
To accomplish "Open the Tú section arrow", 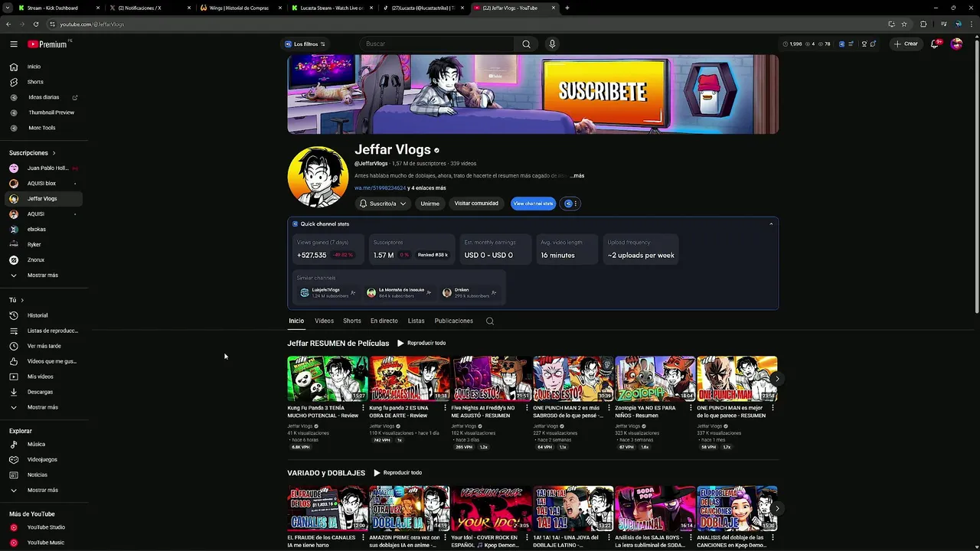I will (22, 300).
